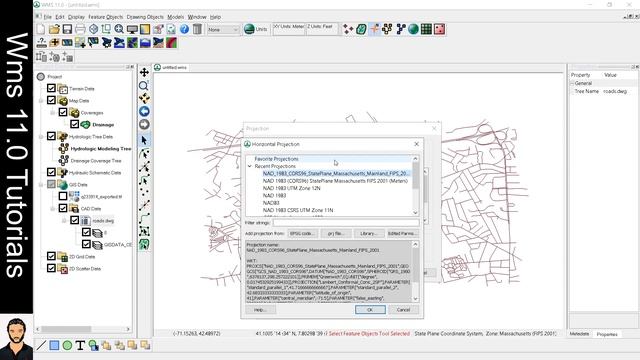The width and height of the screenshot is (640, 360).
Task: Check the exported tif image checkbox
Action: [x=63, y=196]
